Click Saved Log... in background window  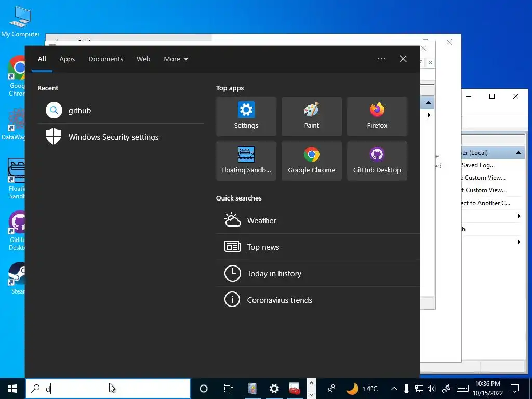(478, 165)
